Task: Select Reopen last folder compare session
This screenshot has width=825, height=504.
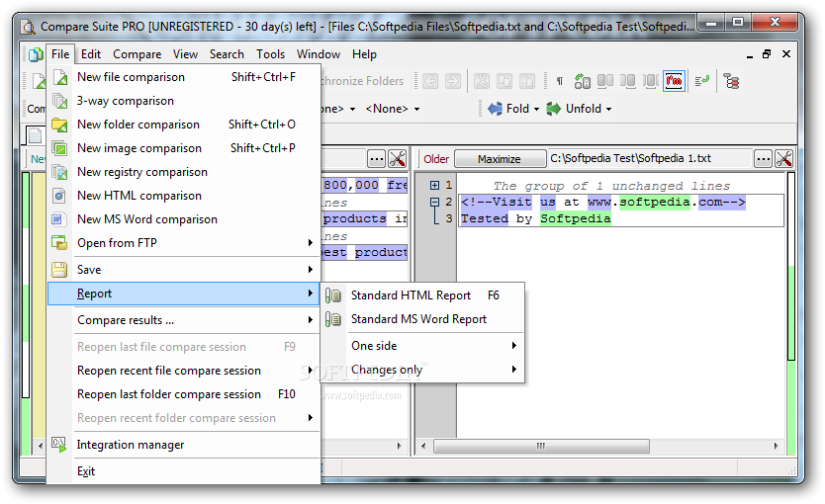Action: [183, 394]
